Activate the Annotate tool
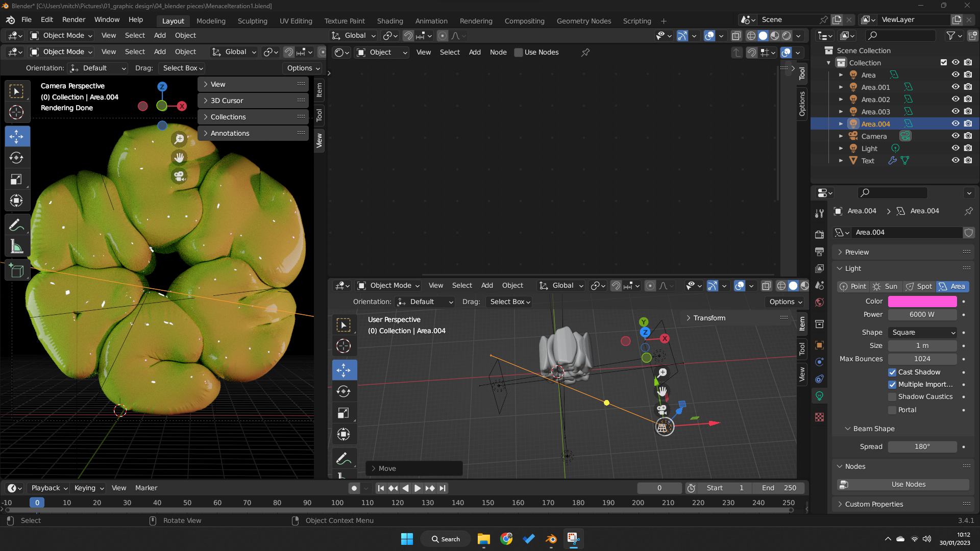Screen dimensions: 980x551 coord(17,224)
